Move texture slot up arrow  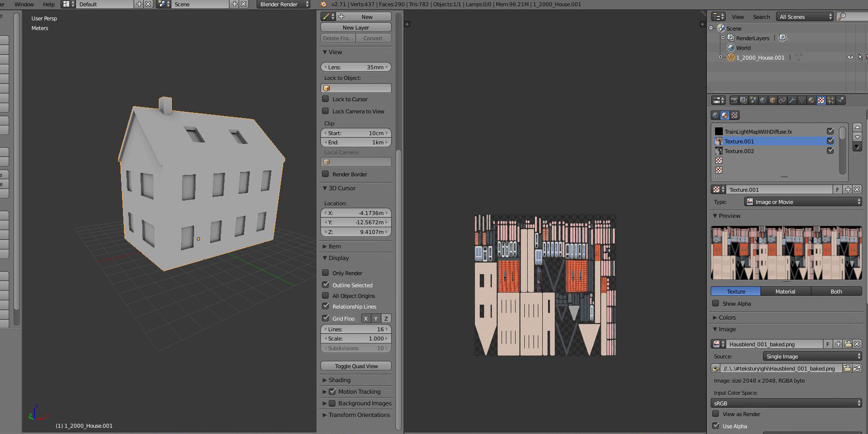[x=857, y=127]
